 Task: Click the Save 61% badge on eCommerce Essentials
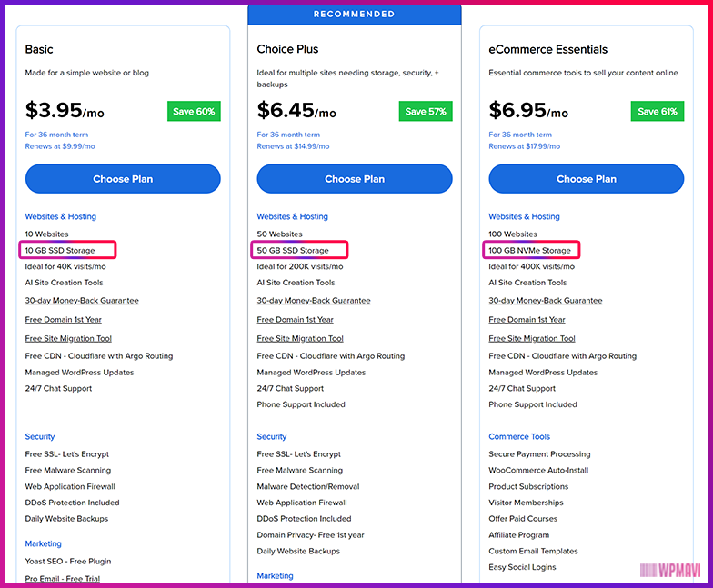(658, 111)
